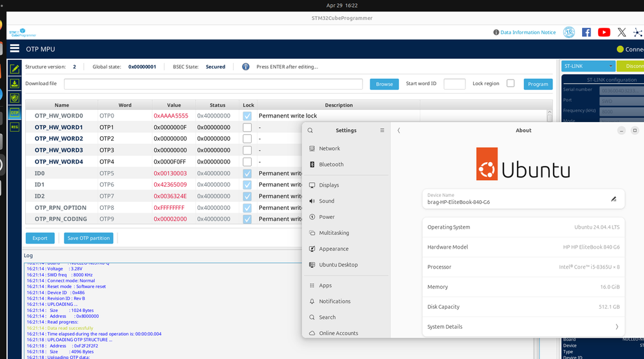Click the Start word ID field
644x359 pixels.
[454, 84]
